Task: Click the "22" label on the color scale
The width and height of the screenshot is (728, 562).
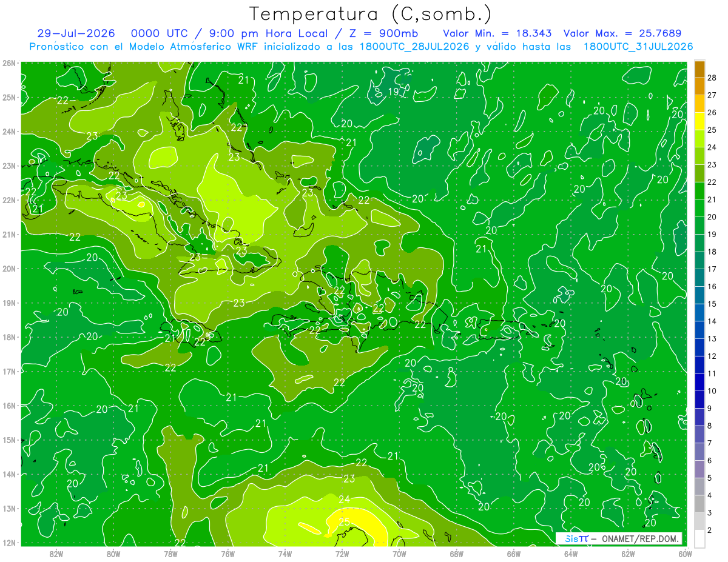Action: coord(712,182)
